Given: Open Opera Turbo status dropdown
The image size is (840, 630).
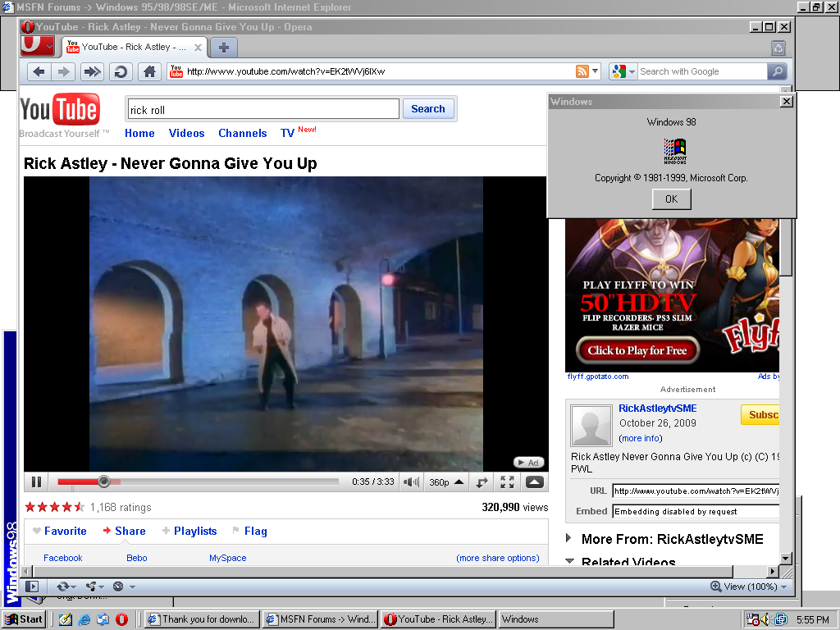Looking at the screenshot, I should coord(124,587).
